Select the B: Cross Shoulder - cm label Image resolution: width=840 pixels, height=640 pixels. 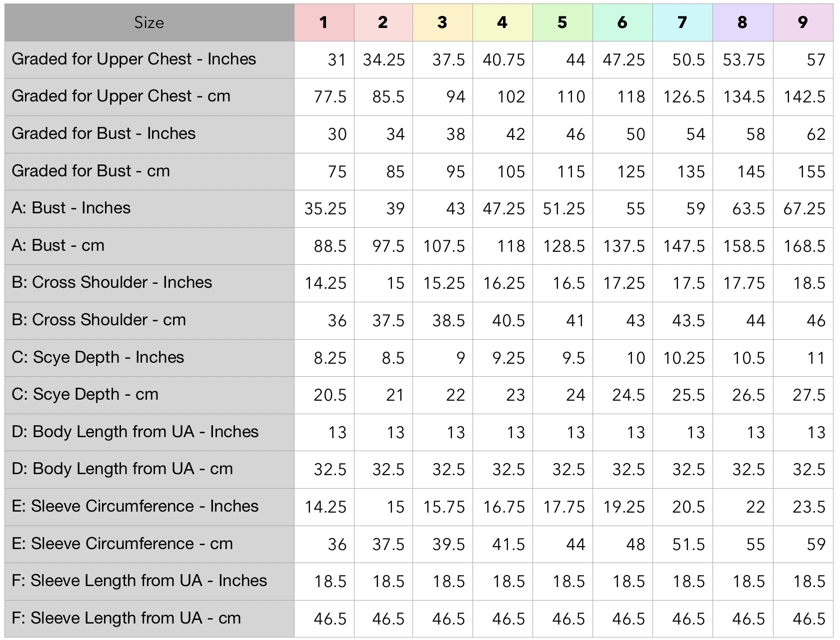[x=98, y=320]
